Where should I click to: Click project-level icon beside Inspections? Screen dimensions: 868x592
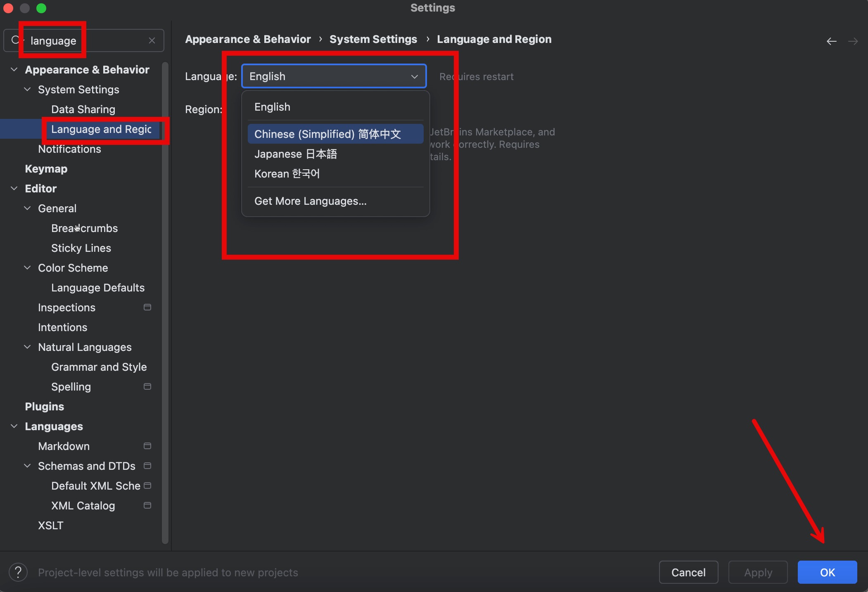click(x=147, y=307)
